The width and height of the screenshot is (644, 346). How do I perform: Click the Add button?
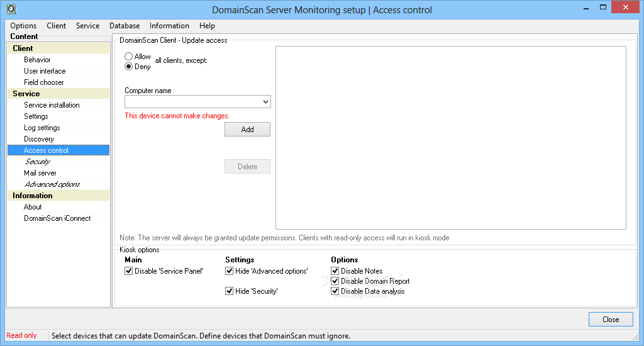[247, 130]
